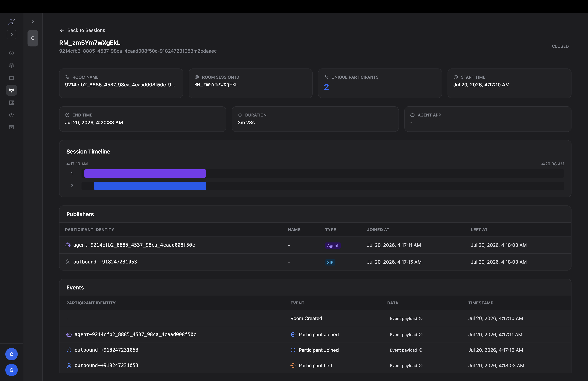The width and height of the screenshot is (588, 381).
Task: Click the unique participants count 2
Action: (326, 87)
